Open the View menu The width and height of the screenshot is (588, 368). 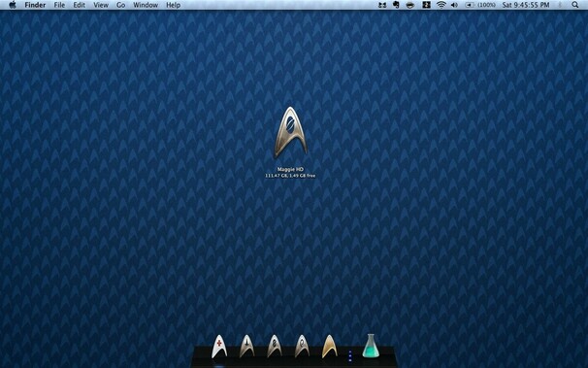[101, 5]
